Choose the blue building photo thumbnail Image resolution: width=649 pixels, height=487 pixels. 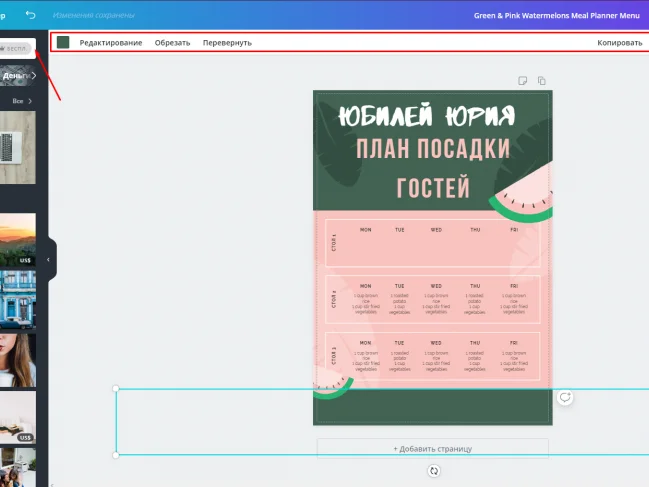point(18,298)
